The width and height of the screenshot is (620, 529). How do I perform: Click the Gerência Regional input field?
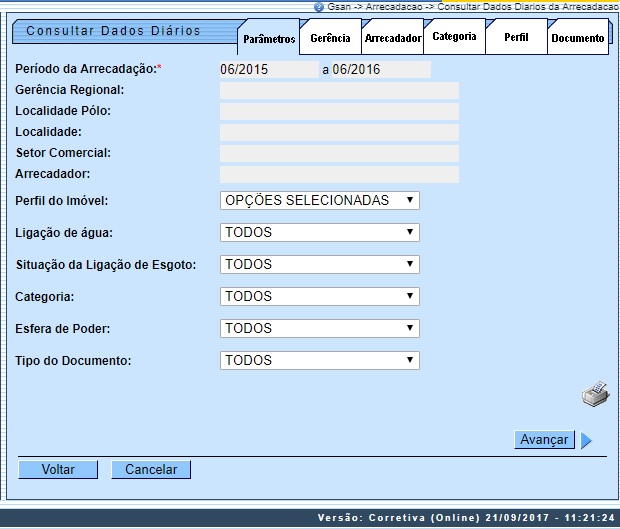339,91
